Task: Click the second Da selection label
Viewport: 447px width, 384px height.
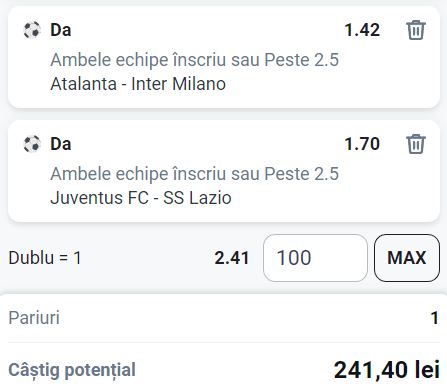Action: coord(61,144)
